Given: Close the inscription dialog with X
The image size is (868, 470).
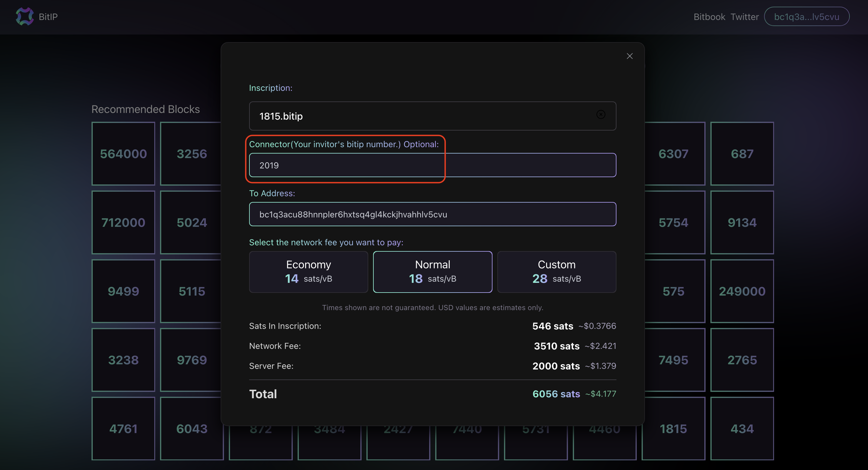Looking at the screenshot, I should point(629,56).
